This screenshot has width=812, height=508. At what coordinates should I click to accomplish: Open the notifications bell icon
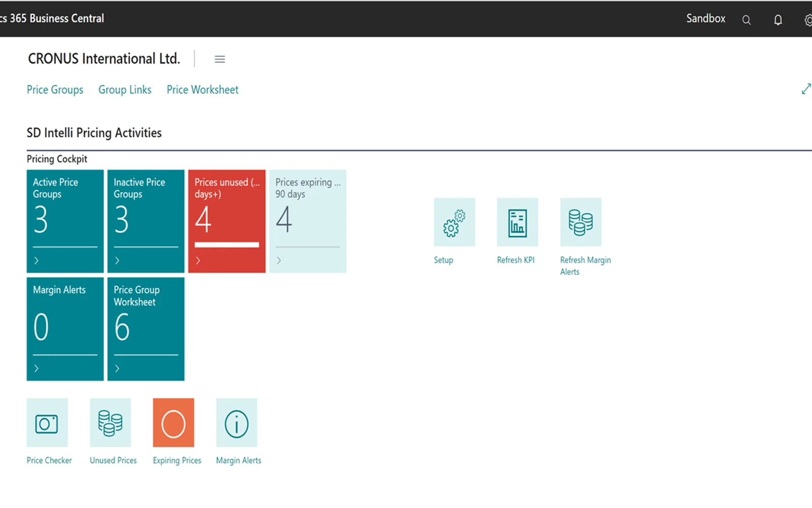777,20
